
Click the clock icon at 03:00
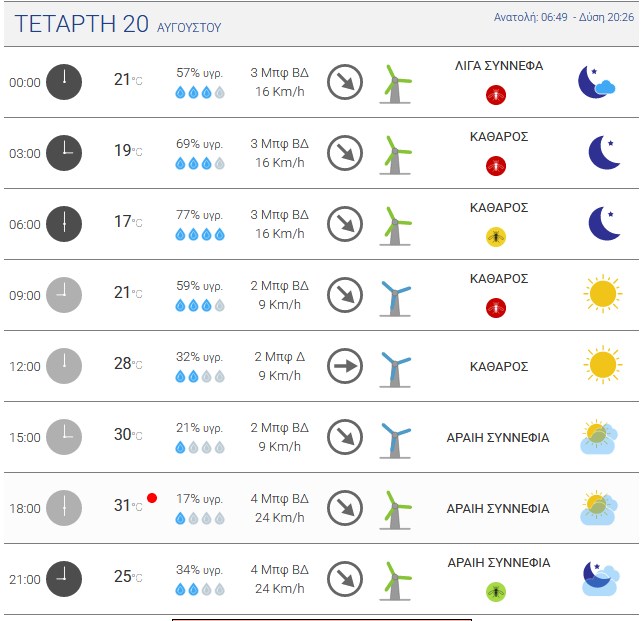coord(64,153)
